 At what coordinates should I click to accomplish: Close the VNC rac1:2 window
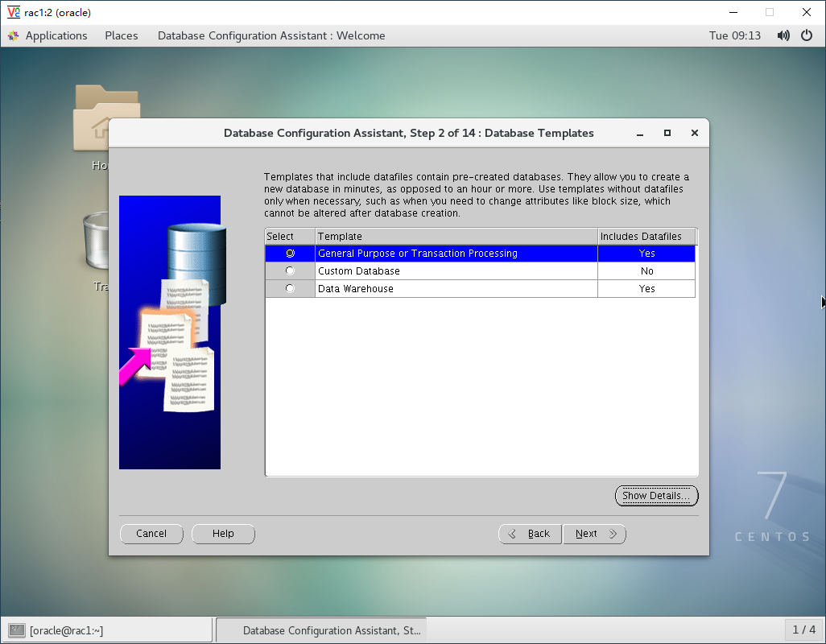807,12
